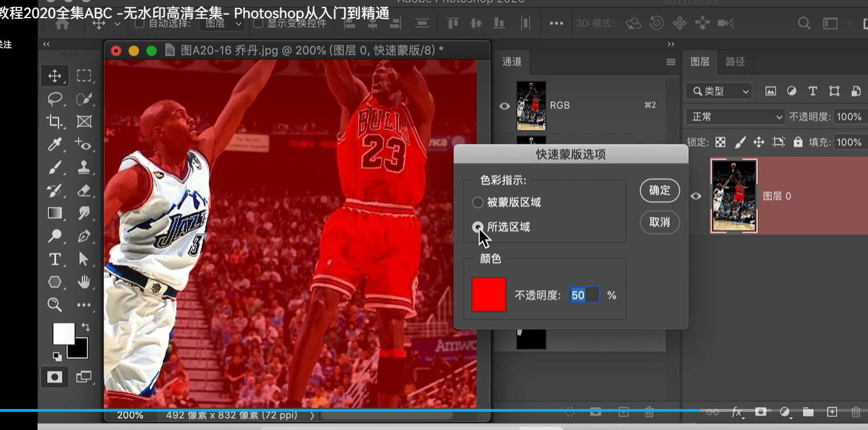Select the Spot Healing tool
The width and height of the screenshot is (868, 430).
tap(84, 144)
